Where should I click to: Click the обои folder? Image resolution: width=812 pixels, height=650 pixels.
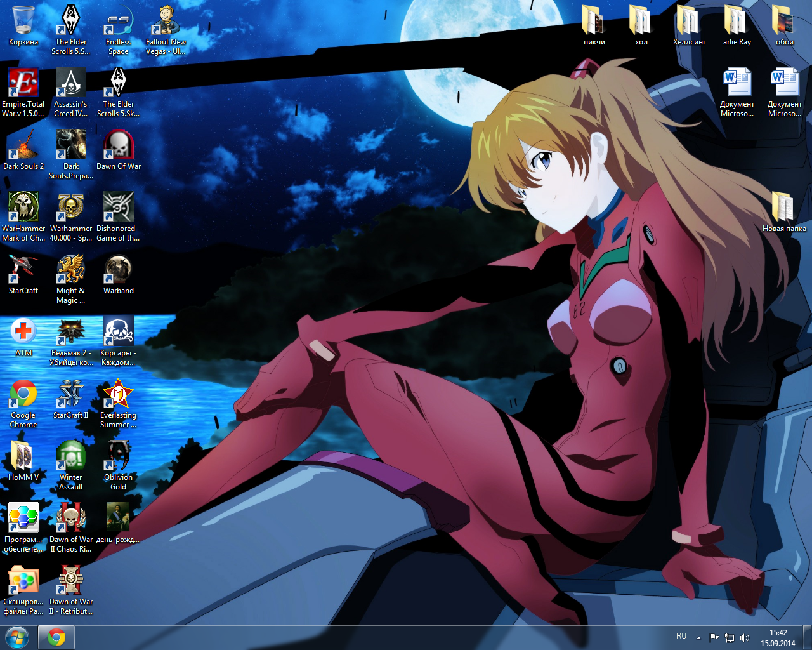[x=784, y=25]
